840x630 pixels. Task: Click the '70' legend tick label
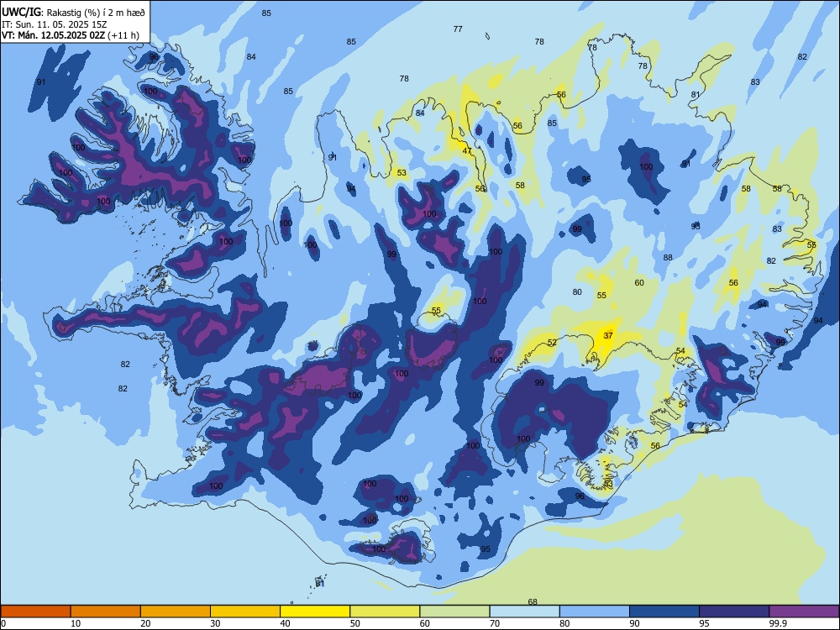[x=495, y=623]
